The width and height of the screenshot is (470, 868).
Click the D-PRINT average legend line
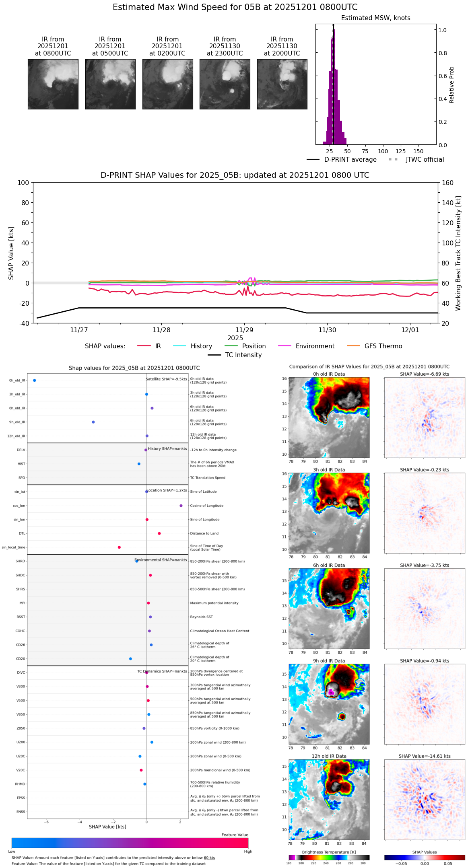click(x=313, y=159)
